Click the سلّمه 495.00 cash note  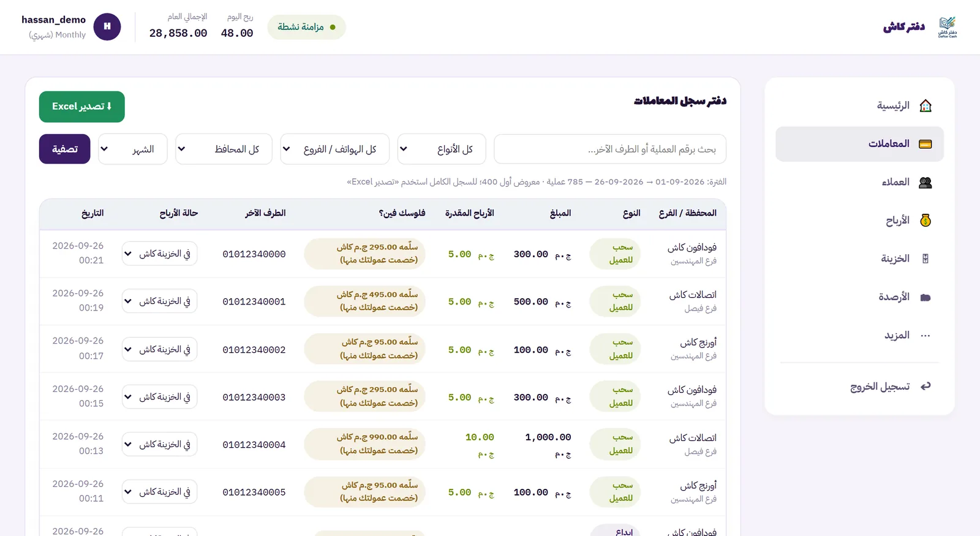(x=364, y=301)
